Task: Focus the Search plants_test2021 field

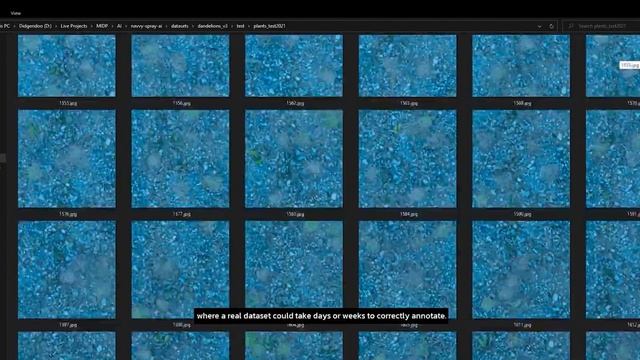Action: coord(602,26)
